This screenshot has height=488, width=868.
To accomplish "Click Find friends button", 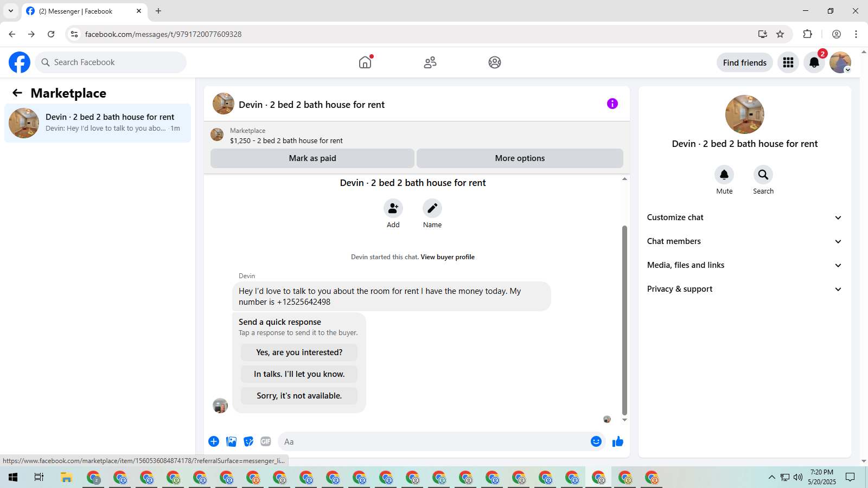I will pyautogui.click(x=745, y=62).
